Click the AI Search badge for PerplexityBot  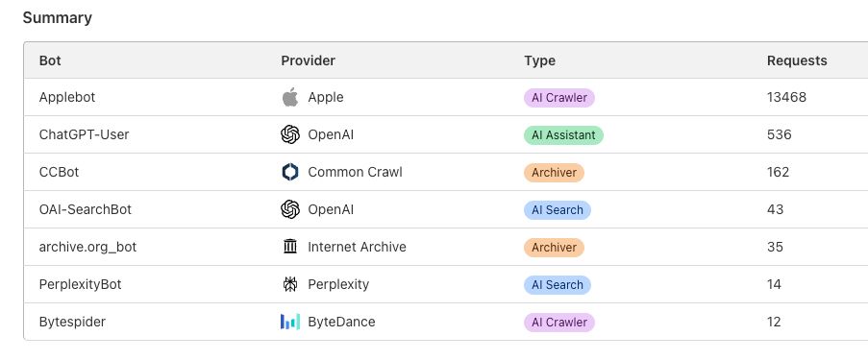tap(558, 285)
